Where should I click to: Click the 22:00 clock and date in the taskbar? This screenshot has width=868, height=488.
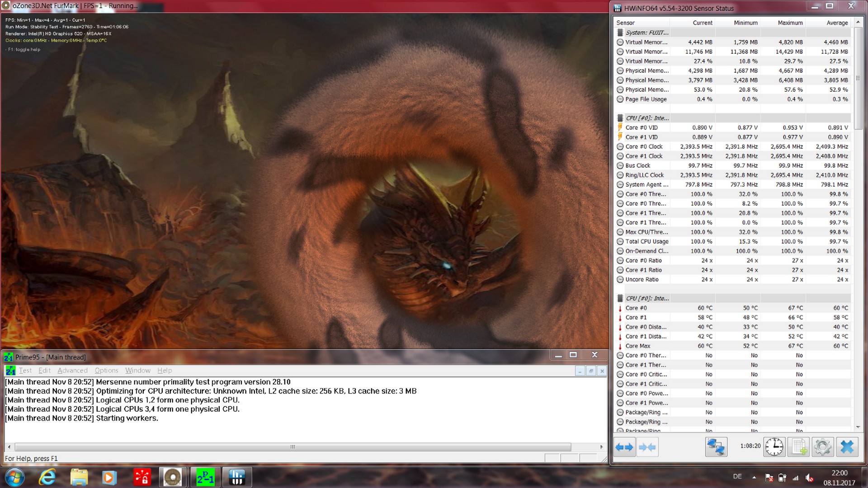[x=839, y=478]
